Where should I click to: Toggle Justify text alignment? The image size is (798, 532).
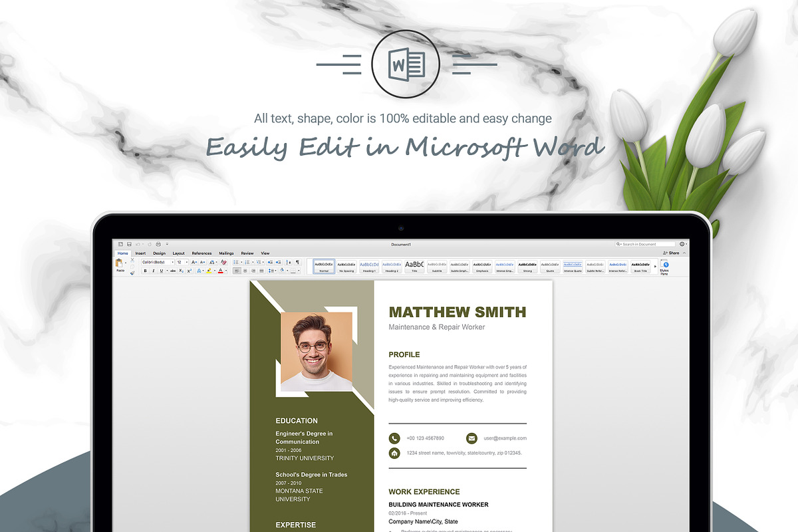261,271
